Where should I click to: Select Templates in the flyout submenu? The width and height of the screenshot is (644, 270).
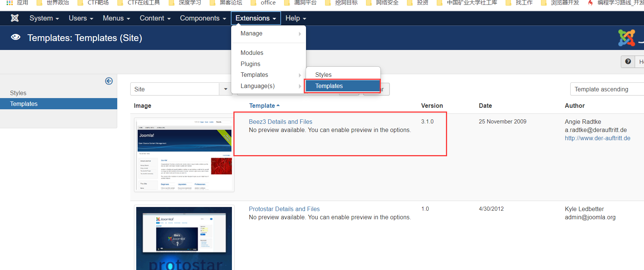pyautogui.click(x=342, y=86)
